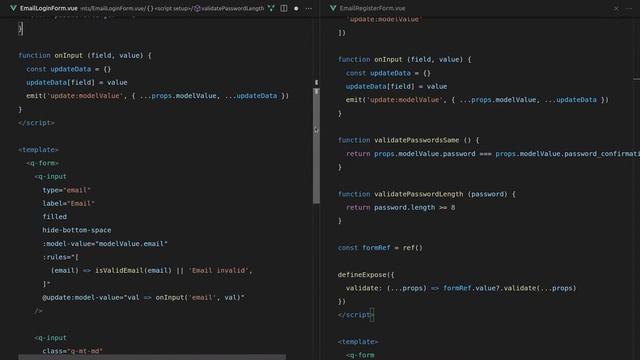Click 'updateData[field] = value' in left editor
Screen dimensions: 640x360
tap(77, 82)
